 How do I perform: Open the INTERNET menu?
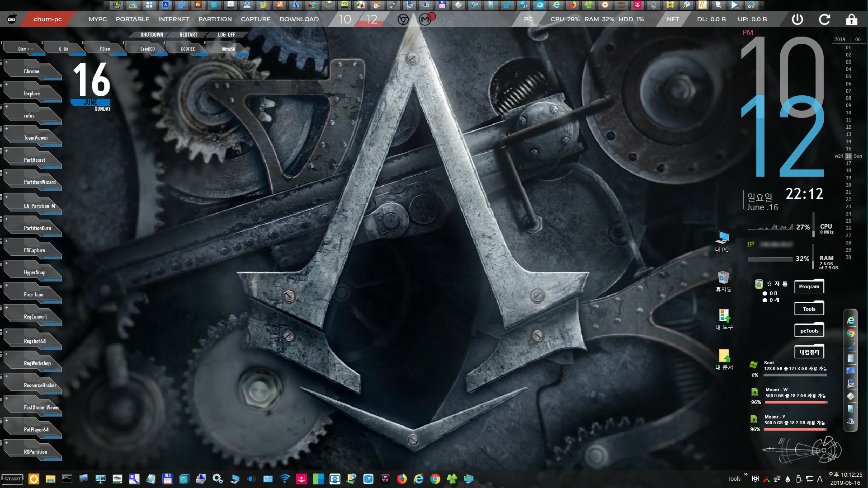point(174,19)
